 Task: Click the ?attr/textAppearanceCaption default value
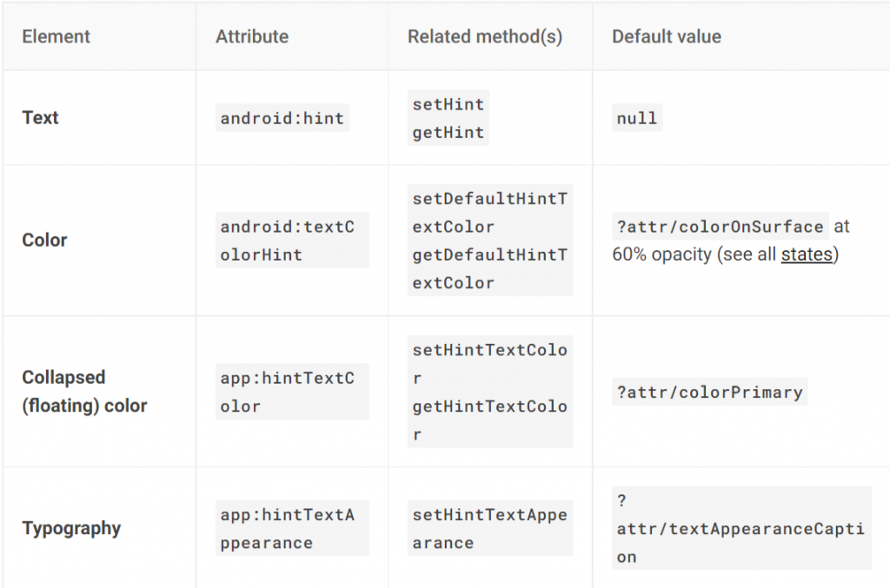pos(741,529)
